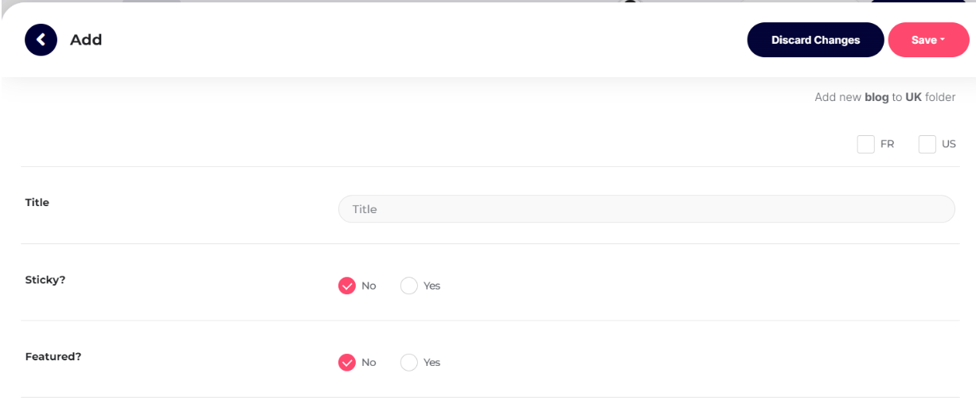Viewport: 980px width, 412px height.
Task: Expand the Save button dropdown caret
Action: pos(943,40)
